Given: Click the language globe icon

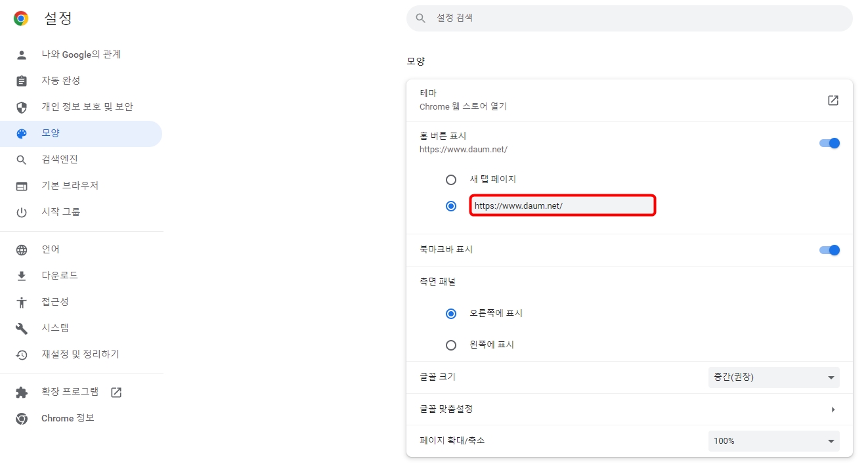Looking at the screenshot, I should pos(22,249).
